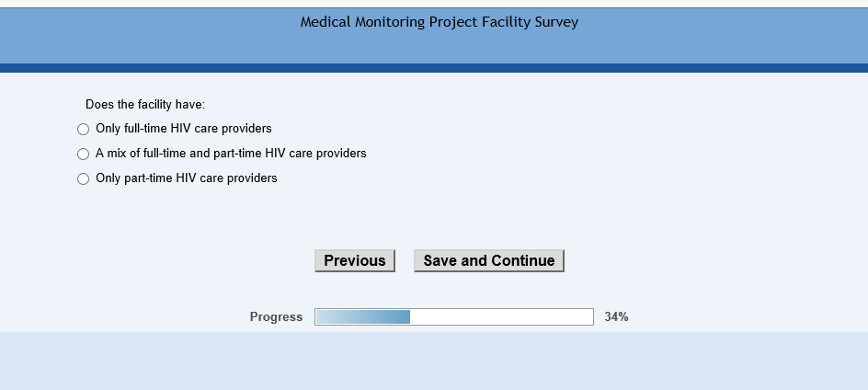Click the dark blue divider bar under the header

(x=434, y=68)
